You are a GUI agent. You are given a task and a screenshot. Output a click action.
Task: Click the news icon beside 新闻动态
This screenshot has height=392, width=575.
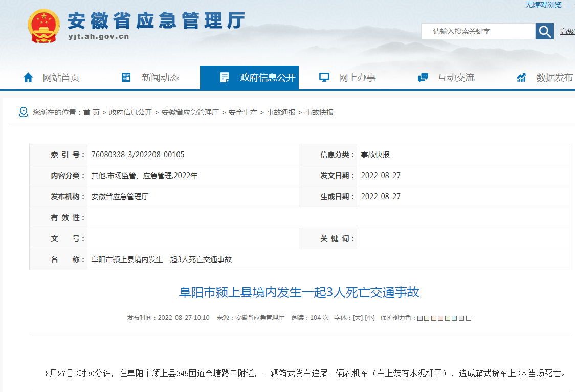pos(126,77)
